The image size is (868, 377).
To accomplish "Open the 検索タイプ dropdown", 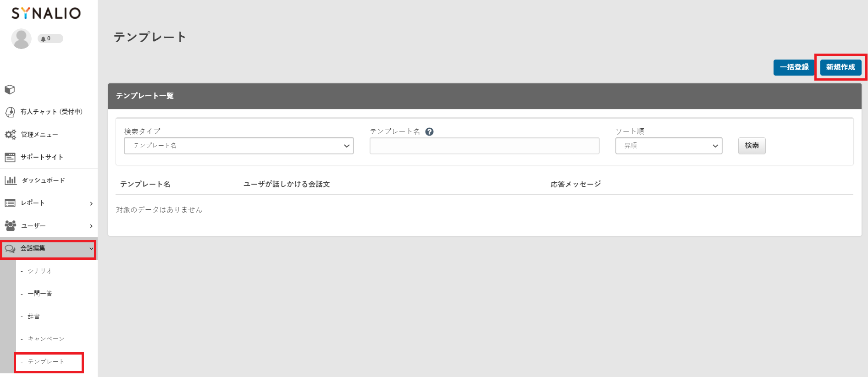I will pyautogui.click(x=238, y=146).
